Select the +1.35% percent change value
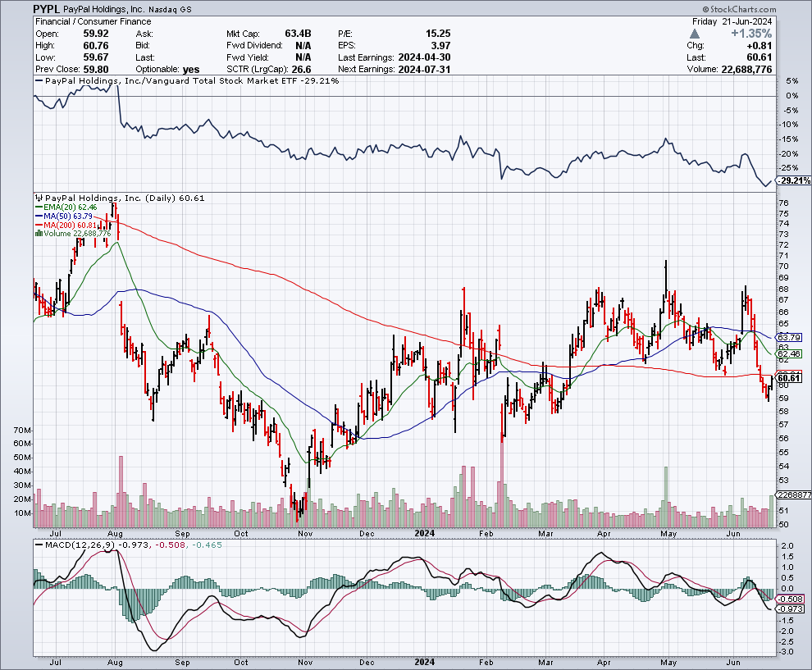 [x=750, y=34]
